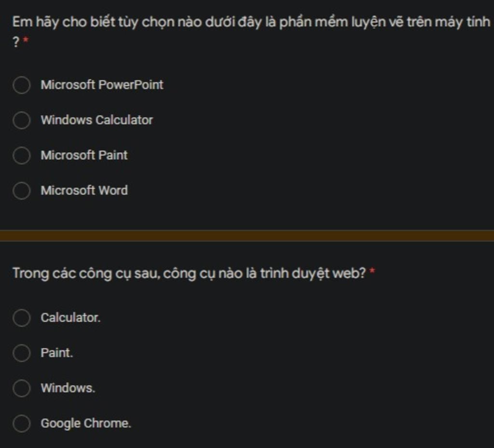Select the Calculator. radio button
The image size is (494, 448).
[21, 318]
